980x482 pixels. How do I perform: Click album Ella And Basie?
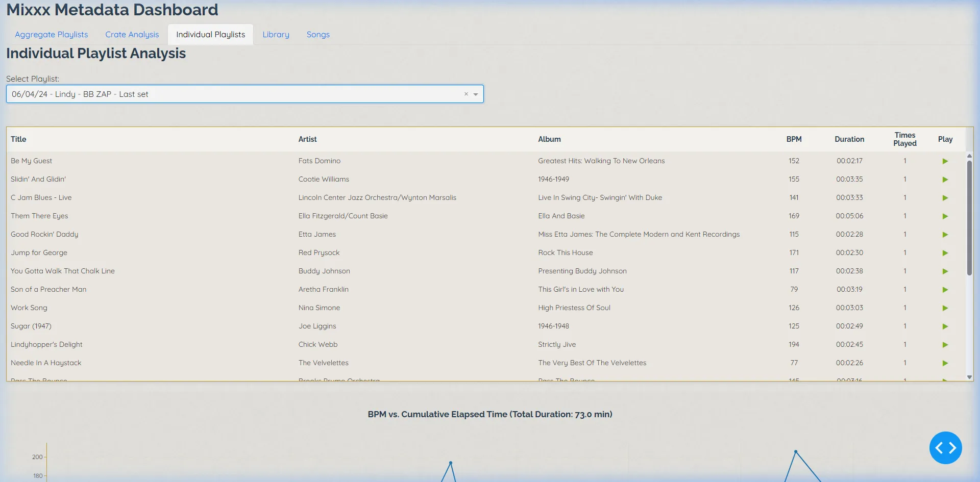click(x=561, y=216)
